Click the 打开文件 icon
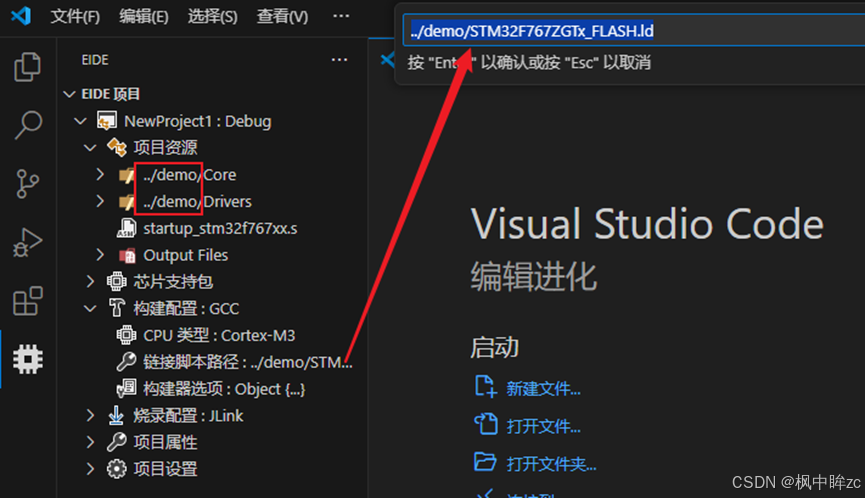The width and height of the screenshot is (865, 498). pyautogui.click(x=485, y=424)
